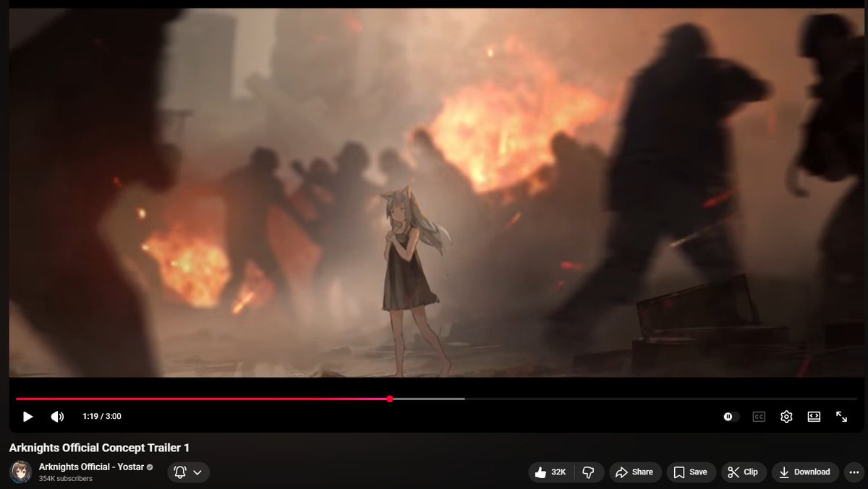Click the 'Arknights Official Concept Trailer 1' title
This screenshot has height=489, width=868.
[x=99, y=448]
